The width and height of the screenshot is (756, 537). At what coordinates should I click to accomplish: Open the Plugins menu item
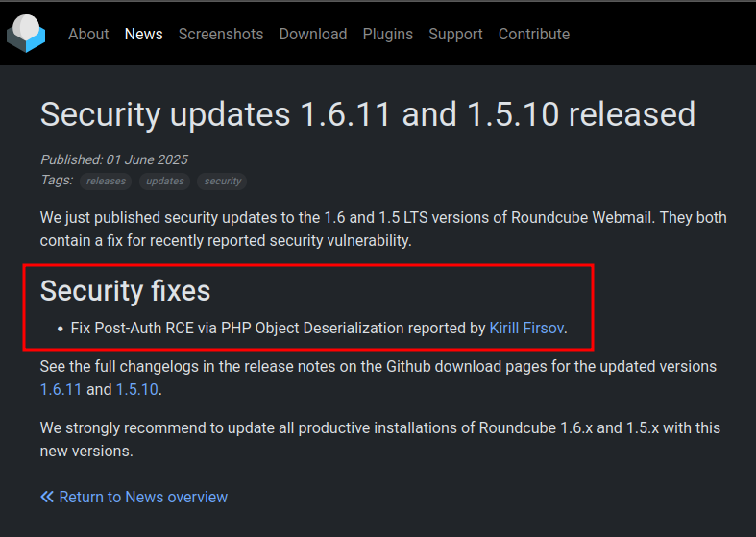tap(387, 34)
